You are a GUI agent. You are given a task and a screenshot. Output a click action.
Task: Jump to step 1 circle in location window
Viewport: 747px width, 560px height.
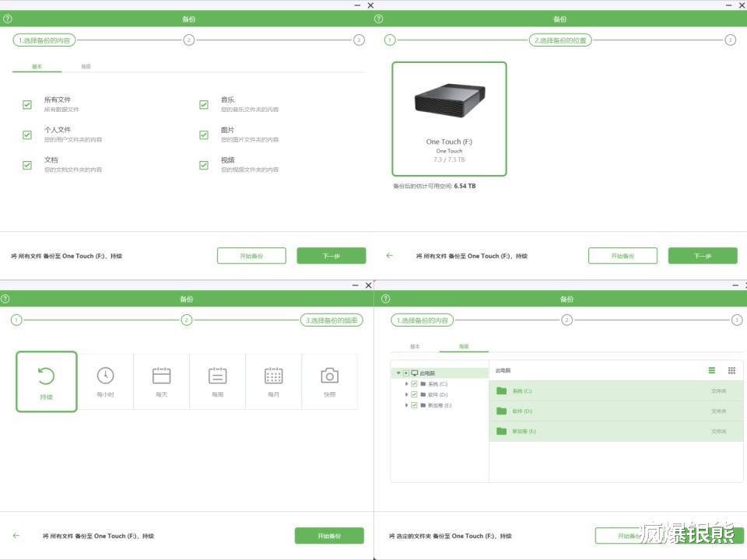(x=390, y=40)
